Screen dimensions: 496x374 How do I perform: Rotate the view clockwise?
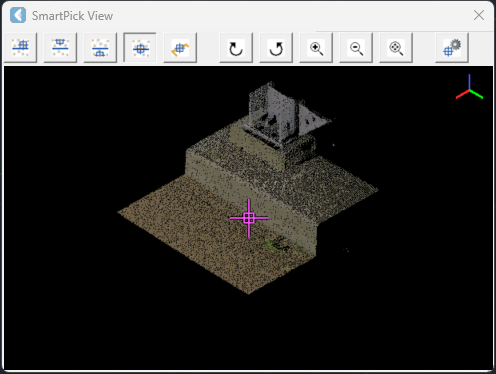coord(236,48)
